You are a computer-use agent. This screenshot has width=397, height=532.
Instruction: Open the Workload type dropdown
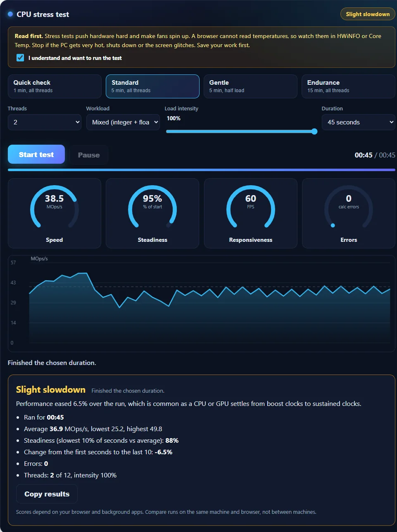(x=123, y=122)
